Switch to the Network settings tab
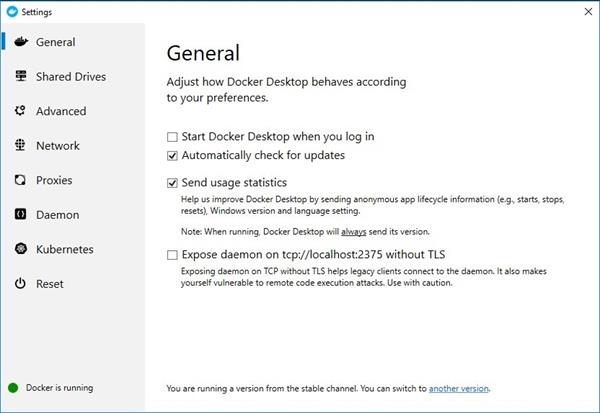Screen dimensions: 600x413 pyautogui.click(x=58, y=146)
